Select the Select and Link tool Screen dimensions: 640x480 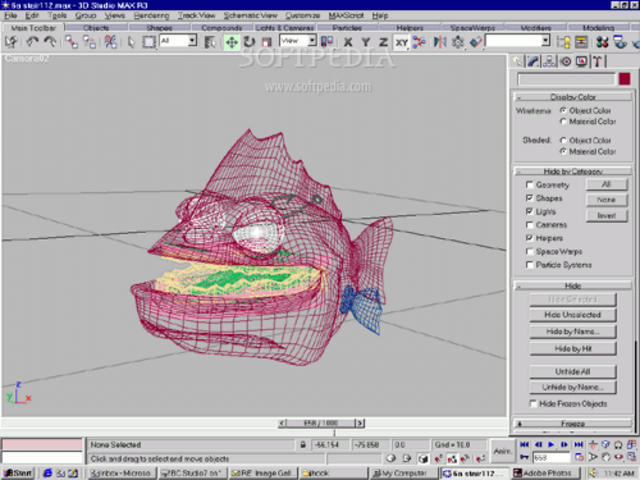click(71, 42)
